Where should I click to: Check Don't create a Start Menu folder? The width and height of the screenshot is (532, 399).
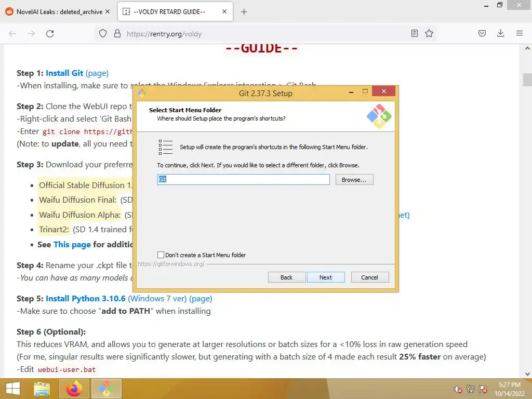(x=161, y=255)
